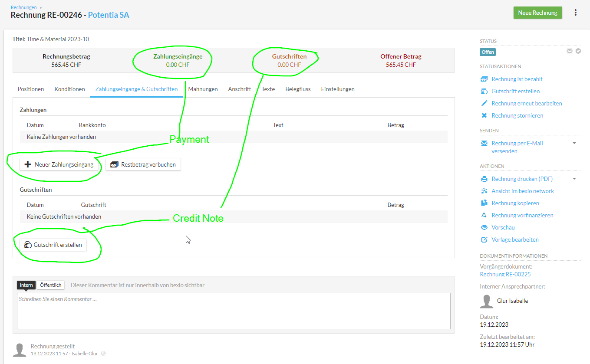Click the checkmark status icon beside Offen
The height and width of the screenshot is (364, 590).
[578, 51]
